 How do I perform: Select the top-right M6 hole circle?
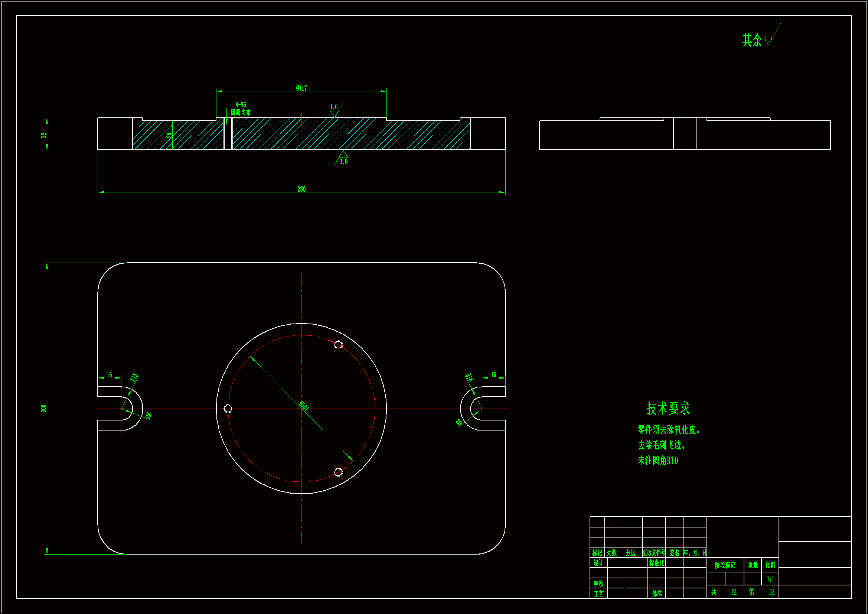pos(338,344)
